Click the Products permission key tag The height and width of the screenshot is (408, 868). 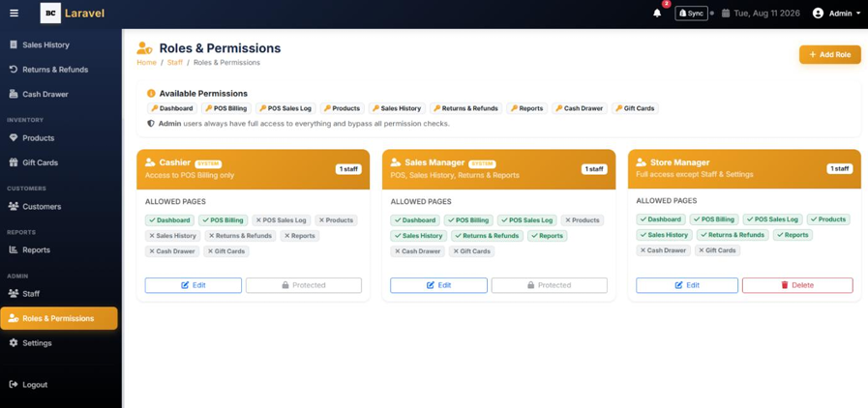click(x=343, y=108)
